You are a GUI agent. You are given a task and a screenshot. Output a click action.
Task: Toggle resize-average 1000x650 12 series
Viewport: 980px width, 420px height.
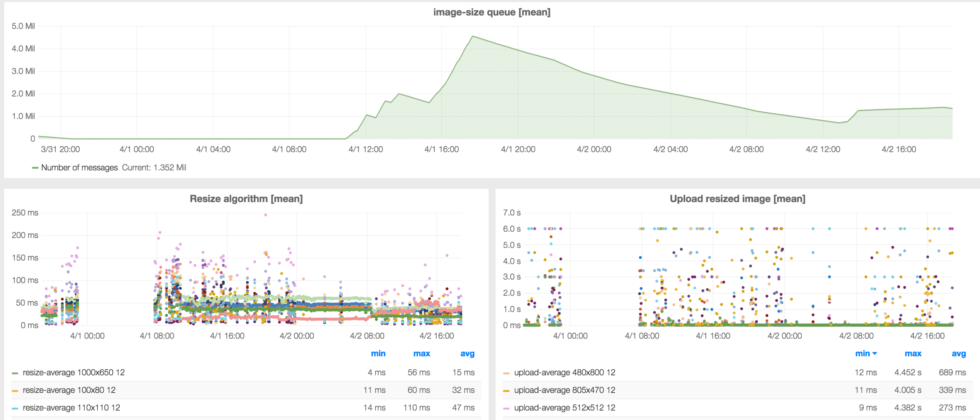tap(73, 372)
